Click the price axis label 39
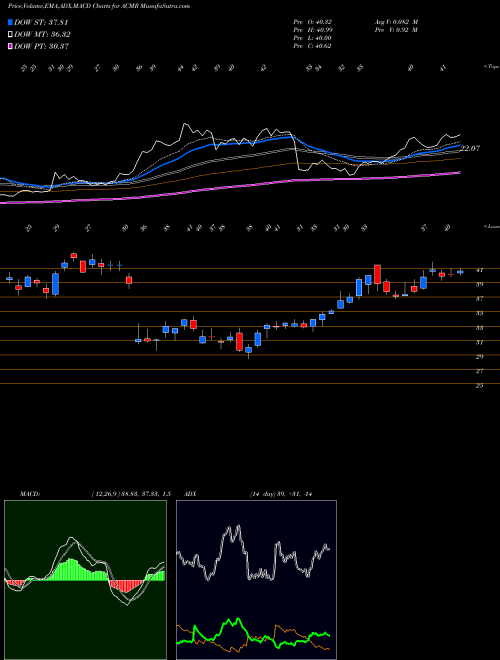This screenshot has width=500, height=660. (x=479, y=285)
